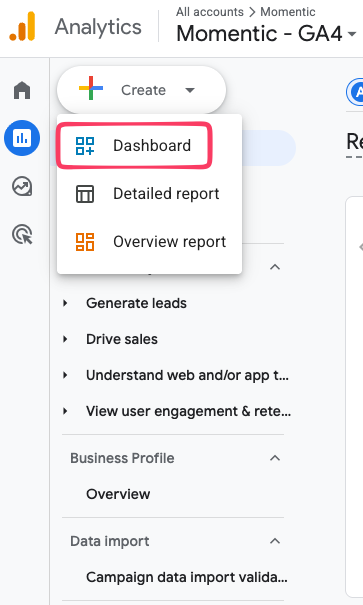The height and width of the screenshot is (605, 363).
Task: Collapse the Business Profile section
Action: 275,458
